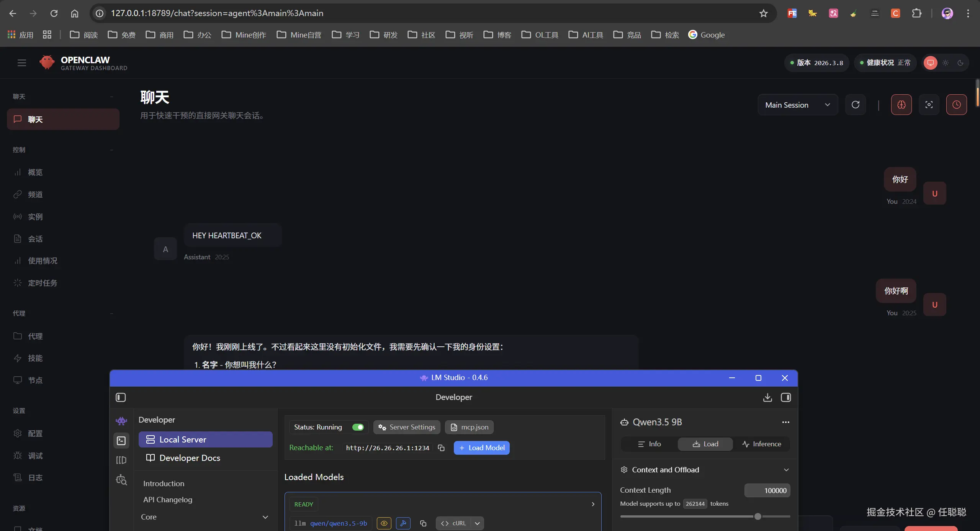This screenshot has width=980, height=531.
Task: Click the focus mode icon
Action: tap(929, 105)
